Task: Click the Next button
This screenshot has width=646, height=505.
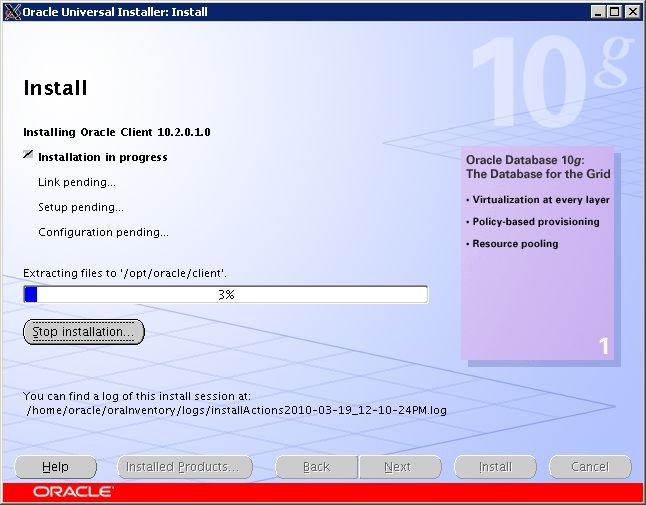Action: 400,467
